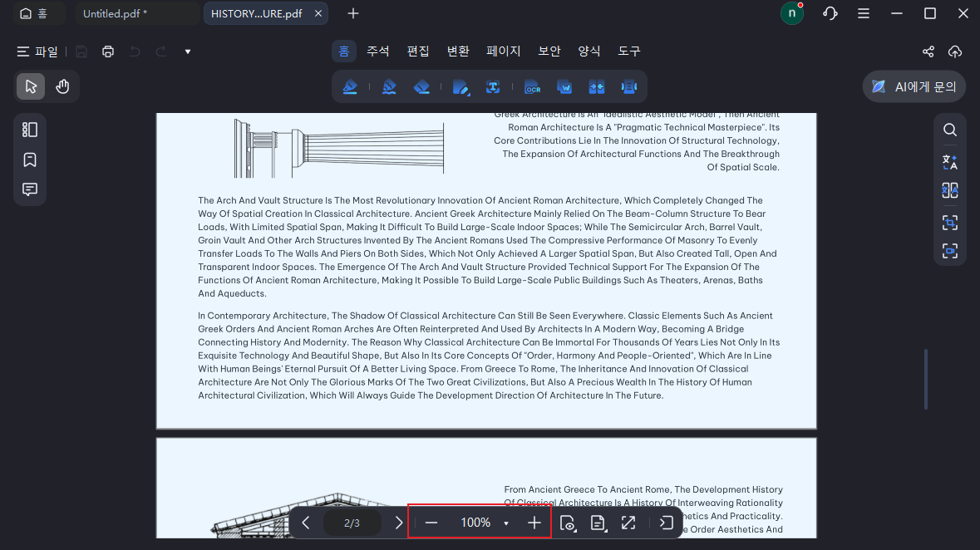Open the page thumbnails panel

click(30, 130)
